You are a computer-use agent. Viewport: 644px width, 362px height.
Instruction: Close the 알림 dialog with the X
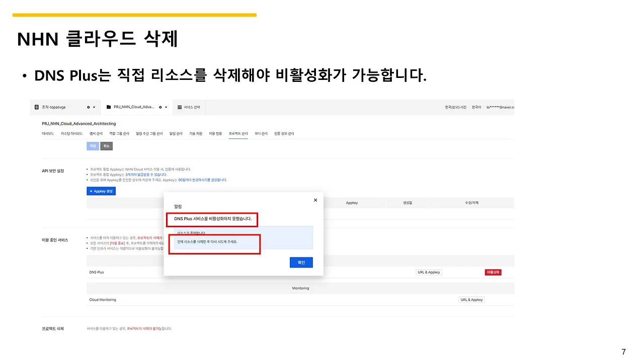tap(315, 200)
